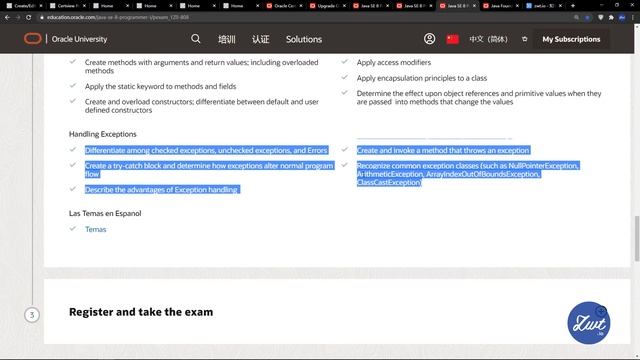
Task: Click the China flag icon
Action: pyautogui.click(x=452, y=39)
